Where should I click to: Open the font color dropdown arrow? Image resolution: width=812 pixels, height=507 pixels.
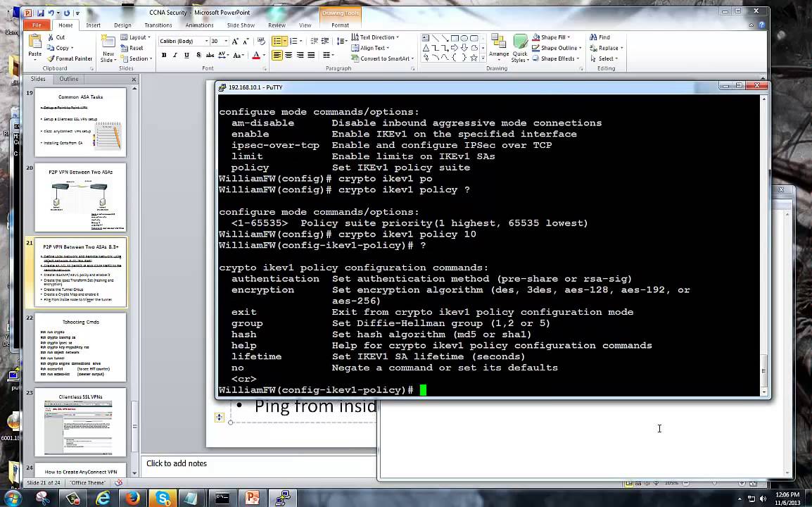coord(264,55)
